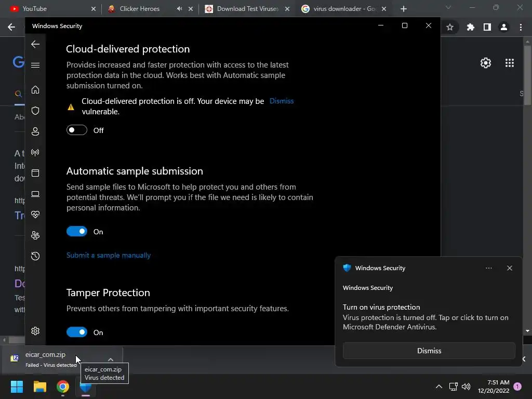The width and height of the screenshot is (532, 399).
Task: Open Firewall & network protection icon
Action: pos(35,152)
